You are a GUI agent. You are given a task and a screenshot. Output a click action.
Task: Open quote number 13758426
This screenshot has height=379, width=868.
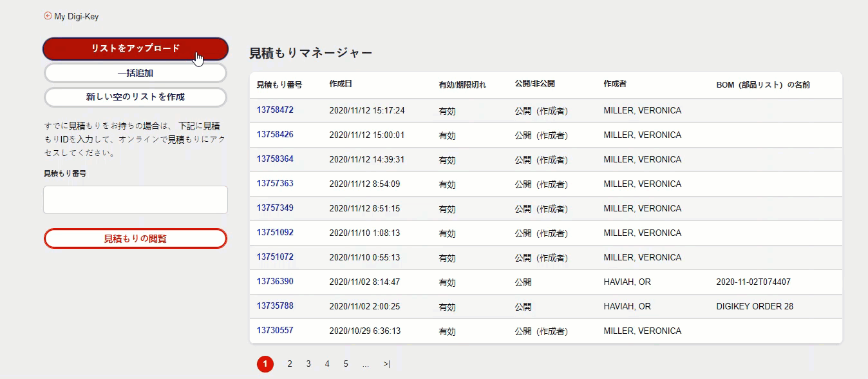click(x=275, y=135)
